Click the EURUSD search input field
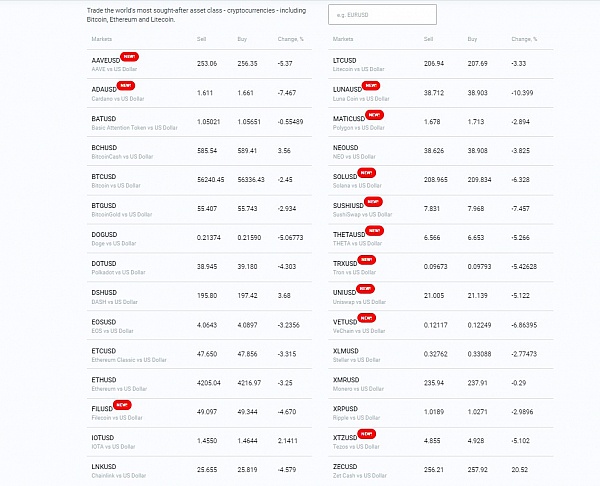 click(382, 14)
